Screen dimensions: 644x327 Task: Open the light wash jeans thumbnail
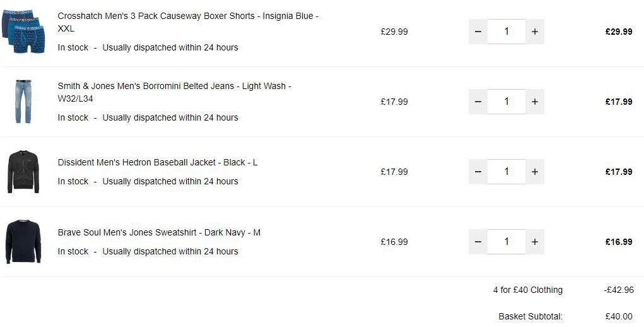tap(23, 102)
